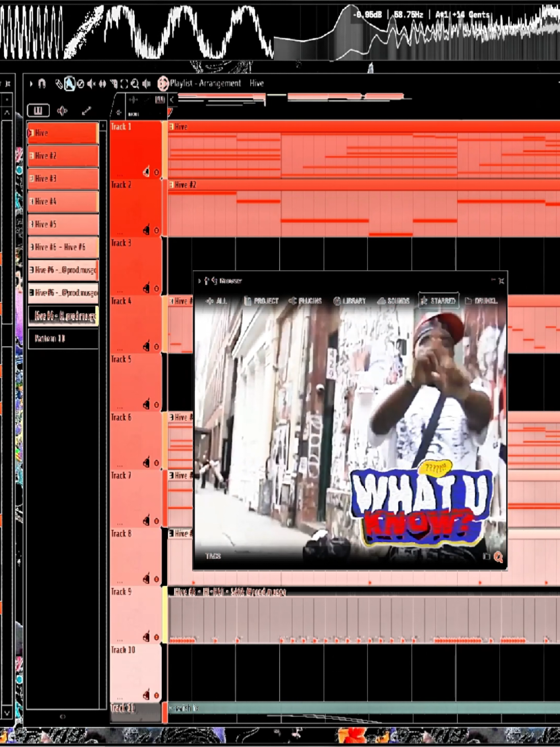Open Track 3 options dots
This screenshot has width=560, height=747.
[x=120, y=291]
